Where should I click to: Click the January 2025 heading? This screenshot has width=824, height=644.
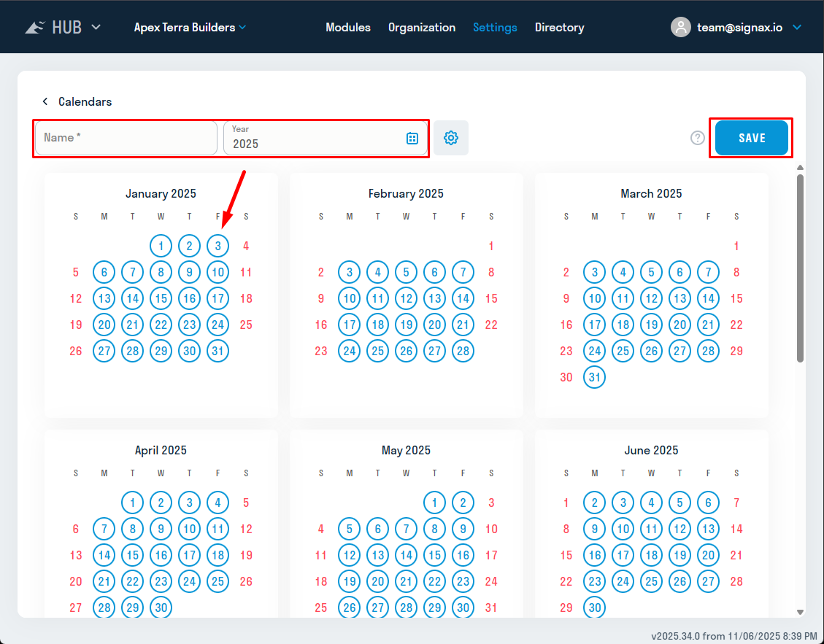(161, 193)
